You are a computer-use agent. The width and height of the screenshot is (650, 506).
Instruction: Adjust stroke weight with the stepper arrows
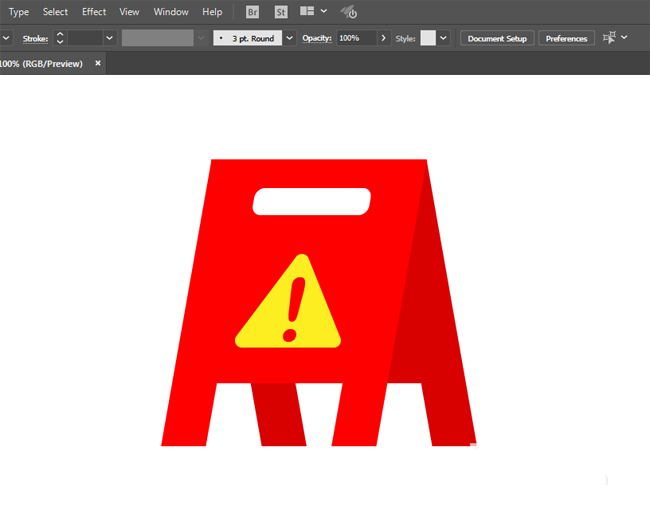60,38
